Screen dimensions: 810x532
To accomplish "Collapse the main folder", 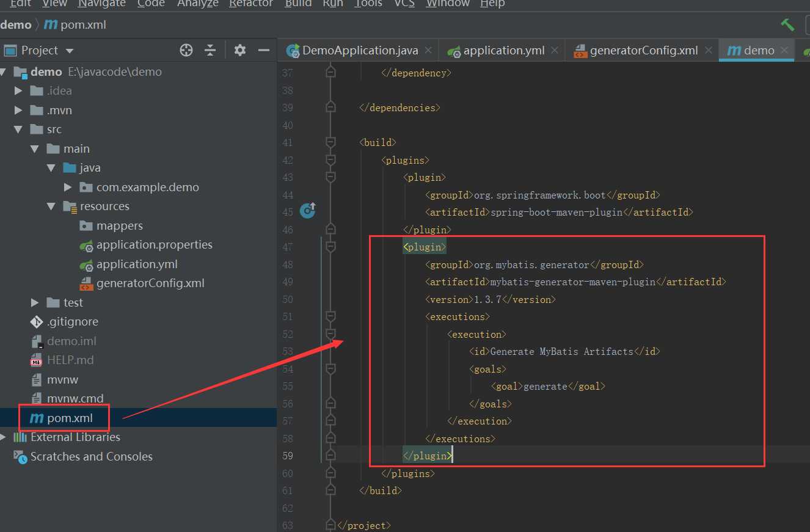I will pos(35,149).
